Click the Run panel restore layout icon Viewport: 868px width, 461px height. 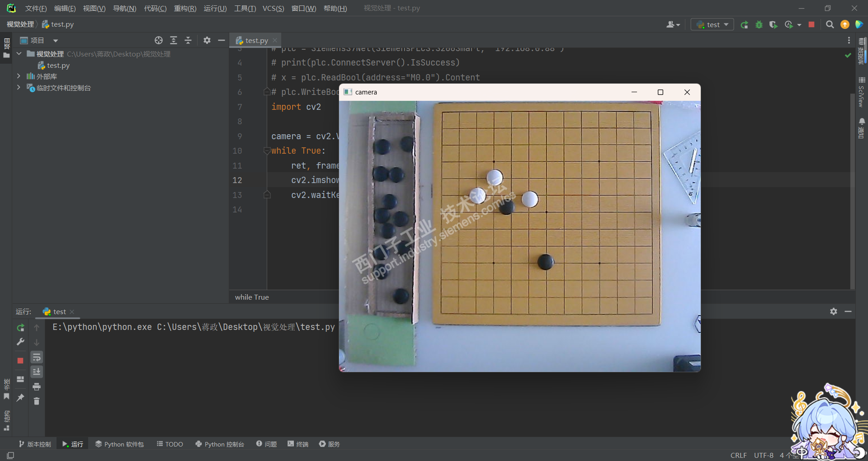pos(20,379)
